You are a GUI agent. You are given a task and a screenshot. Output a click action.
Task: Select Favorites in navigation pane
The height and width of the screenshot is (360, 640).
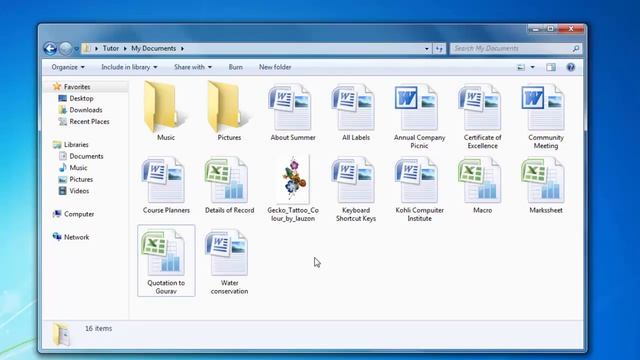pos(77,87)
